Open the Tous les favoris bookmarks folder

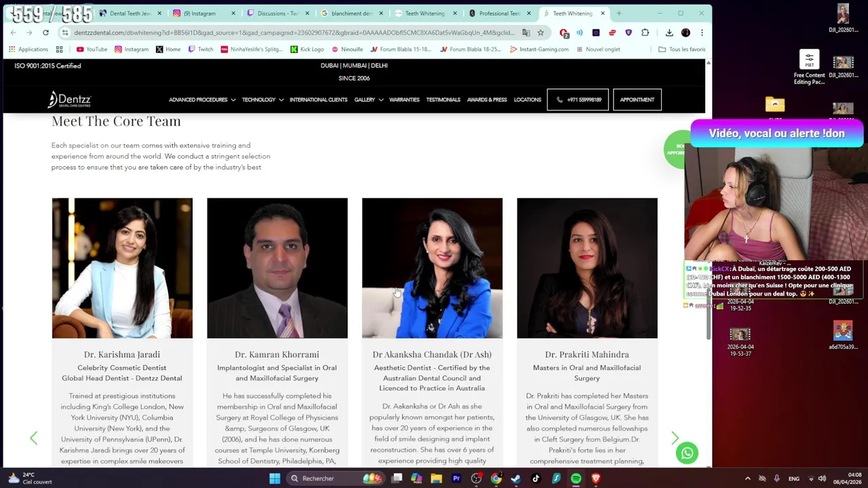[x=682, y=49]
